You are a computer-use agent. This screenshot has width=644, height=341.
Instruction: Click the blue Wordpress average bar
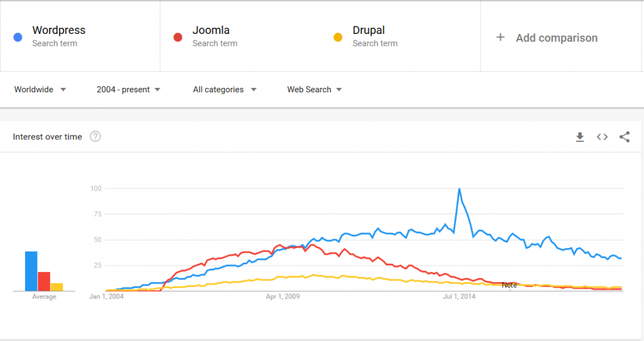31,271
